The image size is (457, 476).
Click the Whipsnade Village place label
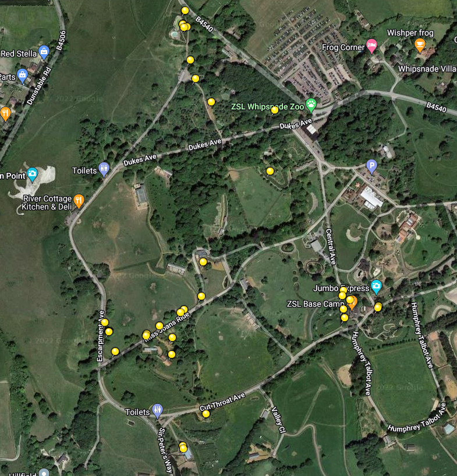pyautogui.click(x=427, y=69)
